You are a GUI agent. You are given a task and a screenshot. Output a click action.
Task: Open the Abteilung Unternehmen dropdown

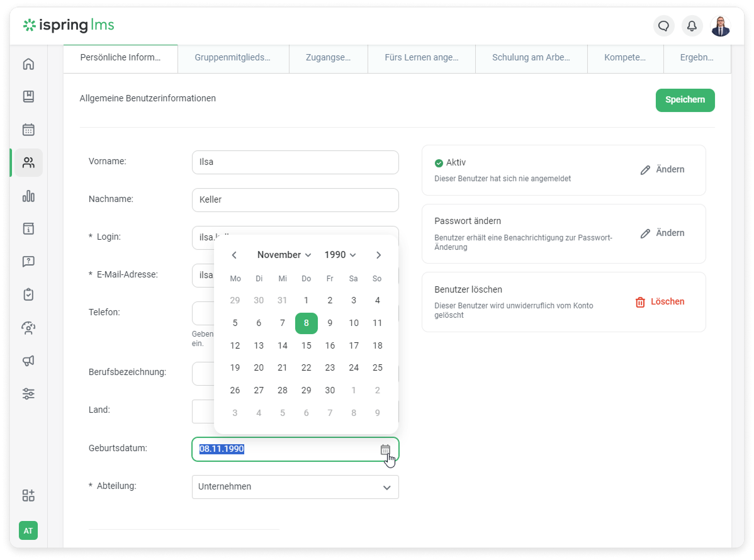[295, 487]
